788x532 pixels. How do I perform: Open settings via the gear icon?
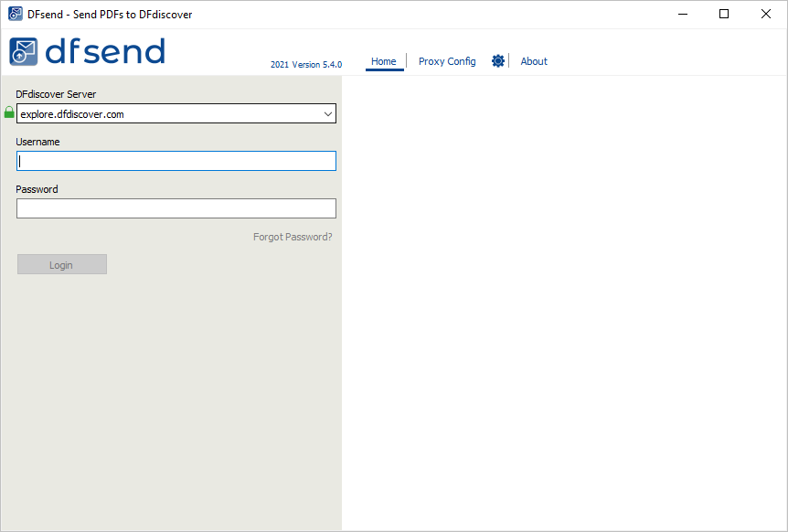pyautogui.click(x=498, y=60)
